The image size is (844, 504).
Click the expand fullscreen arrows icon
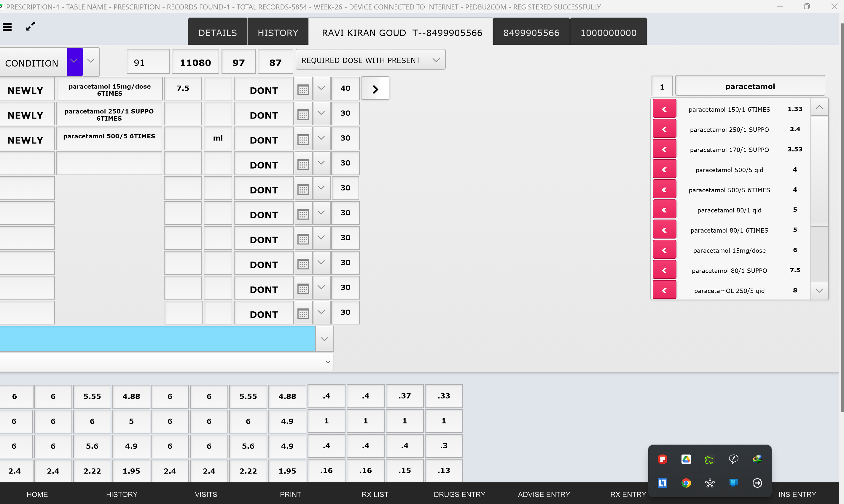[31, 26]
